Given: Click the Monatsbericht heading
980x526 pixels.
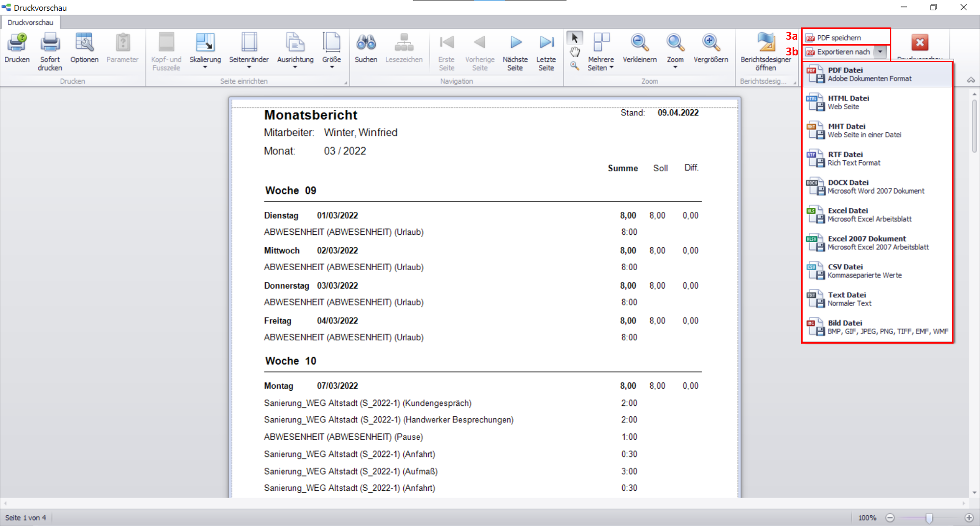Looking at the screenshot, I should [311, 115].
